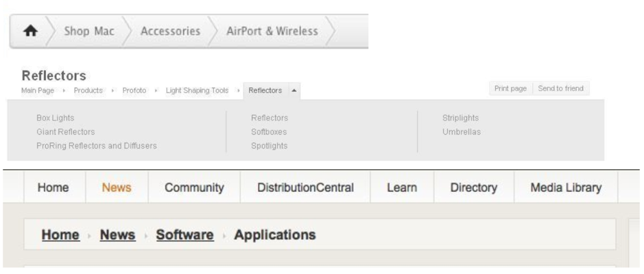This screenshot has height=274, width=644.
Task: Click Software in the bottom breadcrumb
Action: pyautogui.click(x=184, y=235)
